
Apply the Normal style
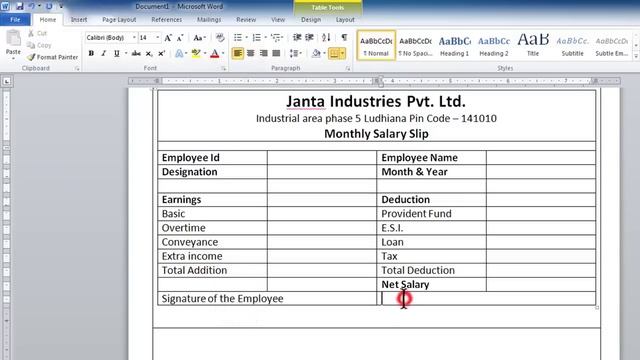pos(376,45)
